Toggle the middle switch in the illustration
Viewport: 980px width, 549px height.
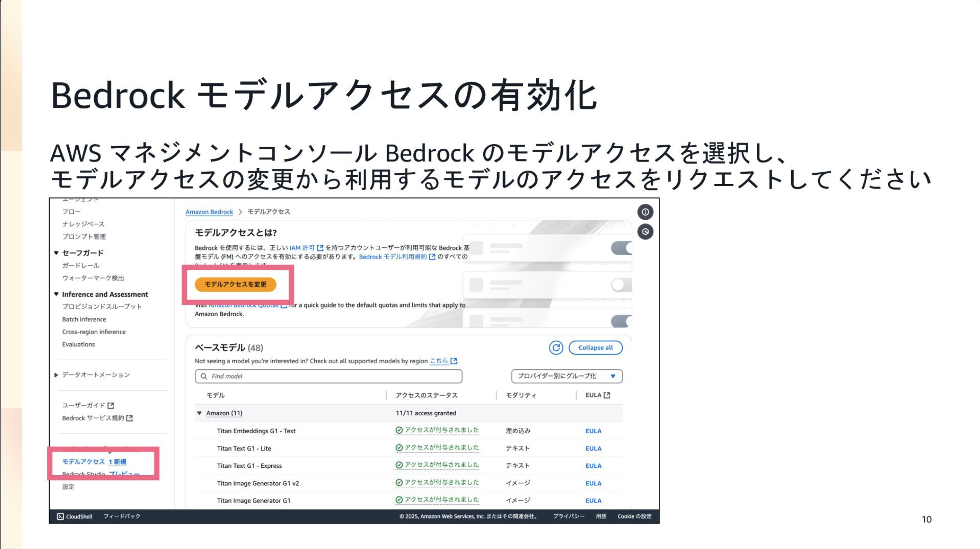point(621,285)
